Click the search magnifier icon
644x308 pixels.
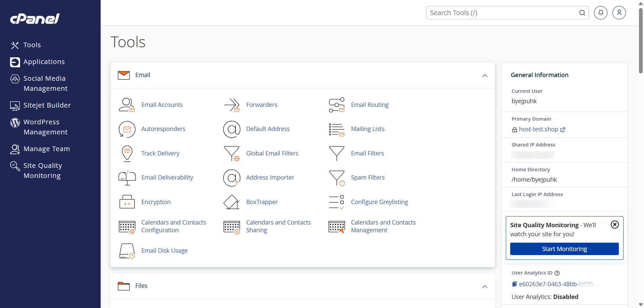[582, 13]
